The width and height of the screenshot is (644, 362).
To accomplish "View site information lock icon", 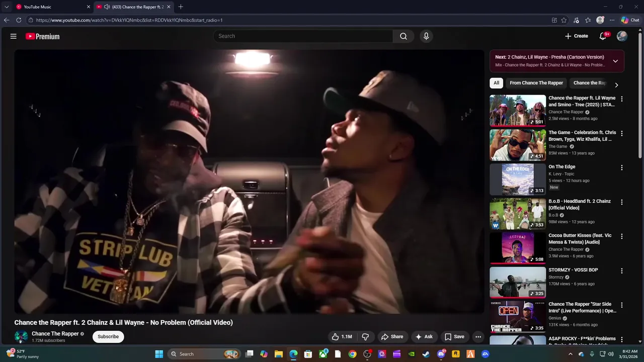I will coord(31,20).
